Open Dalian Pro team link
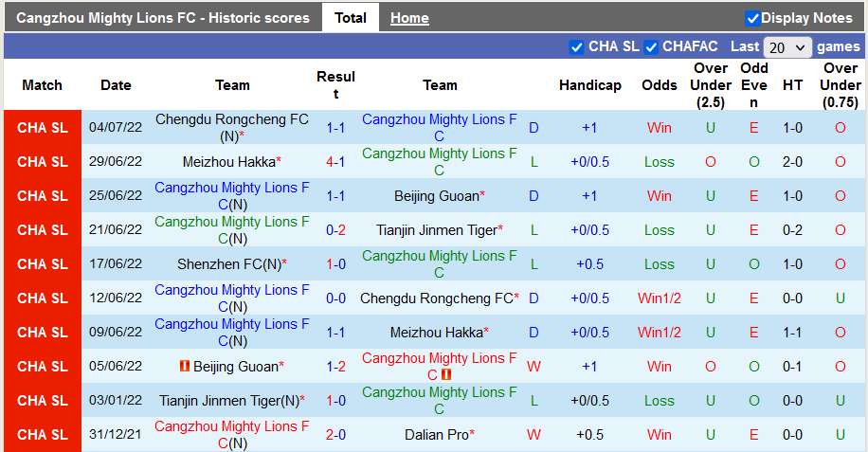 pos(437,435)
